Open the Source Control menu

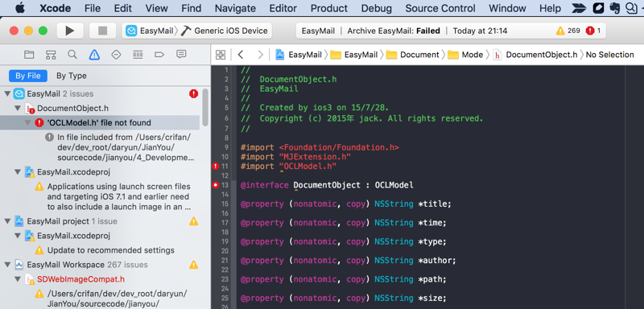coord(440,8)
